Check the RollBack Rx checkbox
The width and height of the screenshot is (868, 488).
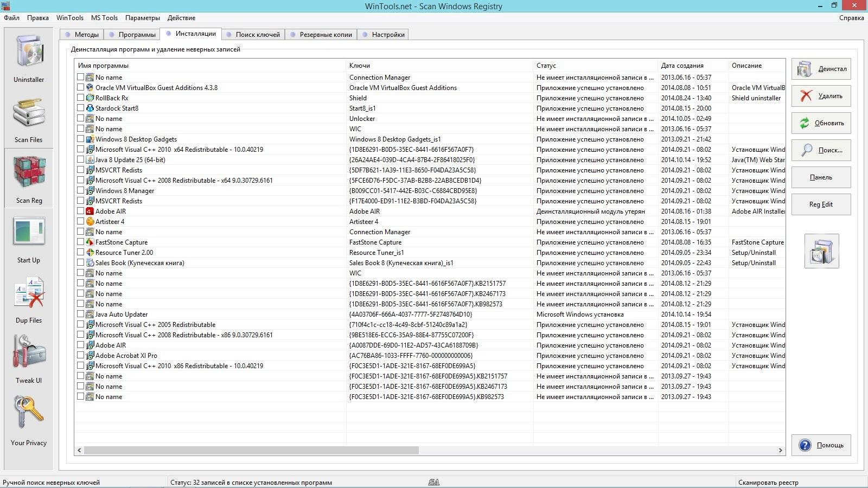[x=80, y=98]
